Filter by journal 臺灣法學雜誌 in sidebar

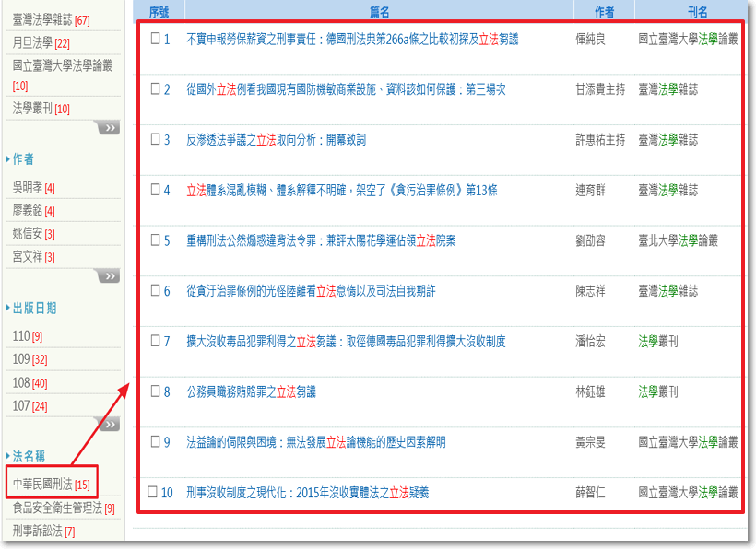[x=42, y=19]
